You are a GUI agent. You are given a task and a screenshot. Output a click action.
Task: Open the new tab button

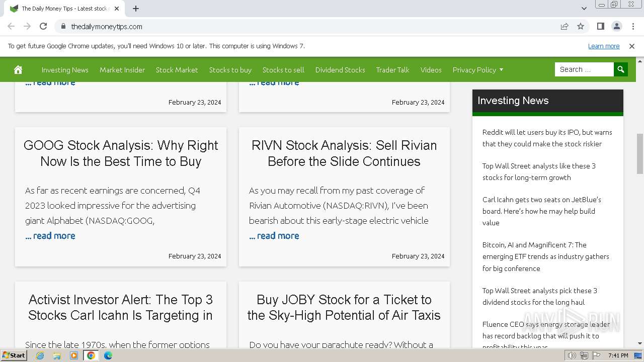[x=136, y=8]
